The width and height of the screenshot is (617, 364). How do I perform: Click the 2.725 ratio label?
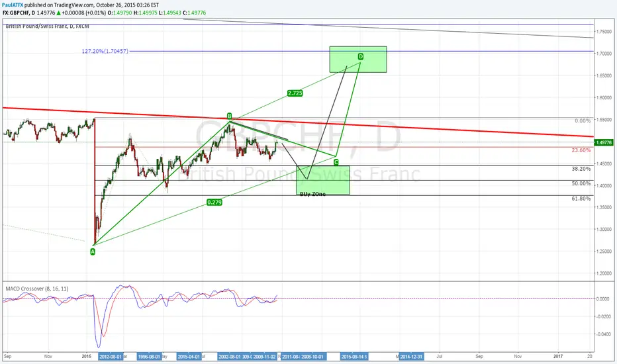pos(295,93)
